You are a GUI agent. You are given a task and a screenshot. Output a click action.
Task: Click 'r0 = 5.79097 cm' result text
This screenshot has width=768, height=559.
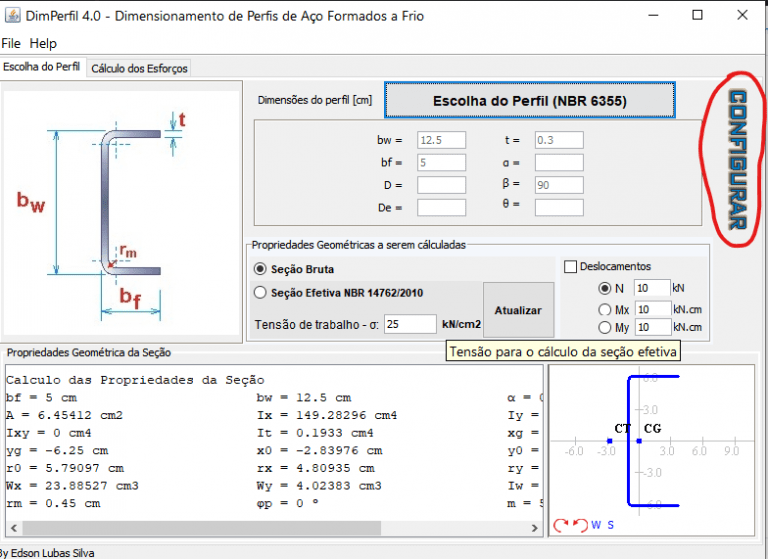click(x=65, y=468)
